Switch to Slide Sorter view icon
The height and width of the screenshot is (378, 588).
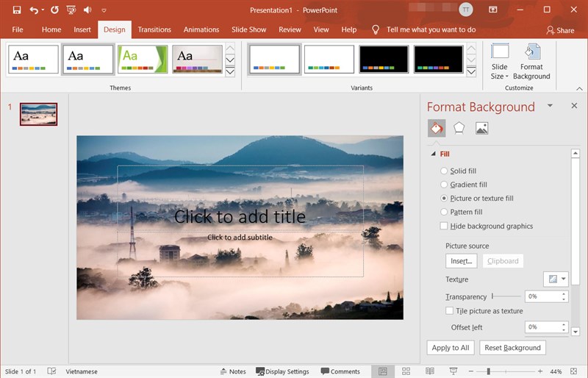coord(406,371)
